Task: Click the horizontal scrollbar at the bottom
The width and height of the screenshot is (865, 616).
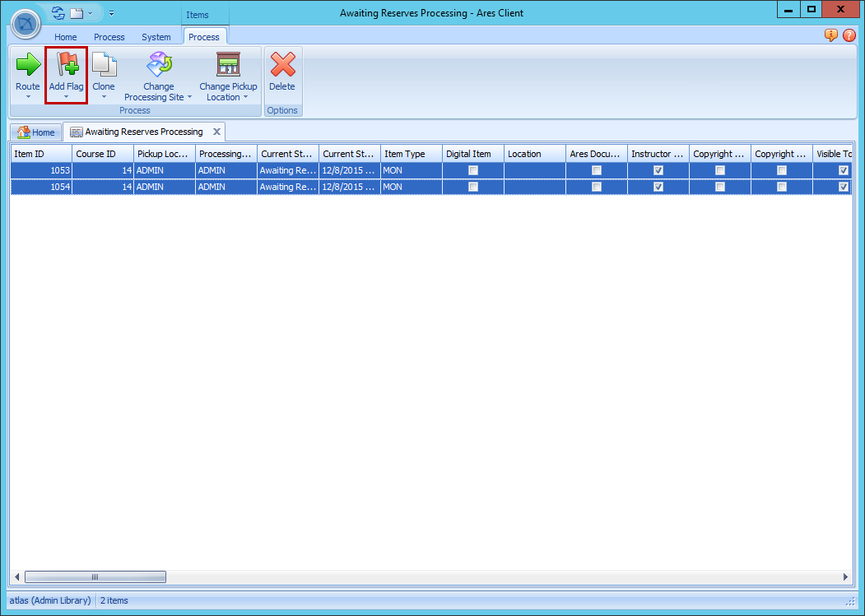Action: click(95, 577)
